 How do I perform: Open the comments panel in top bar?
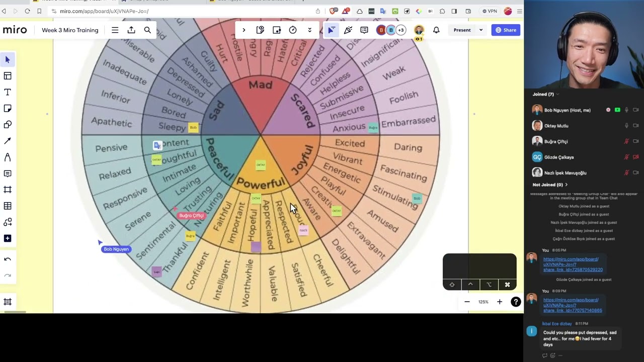click(364, 30)
